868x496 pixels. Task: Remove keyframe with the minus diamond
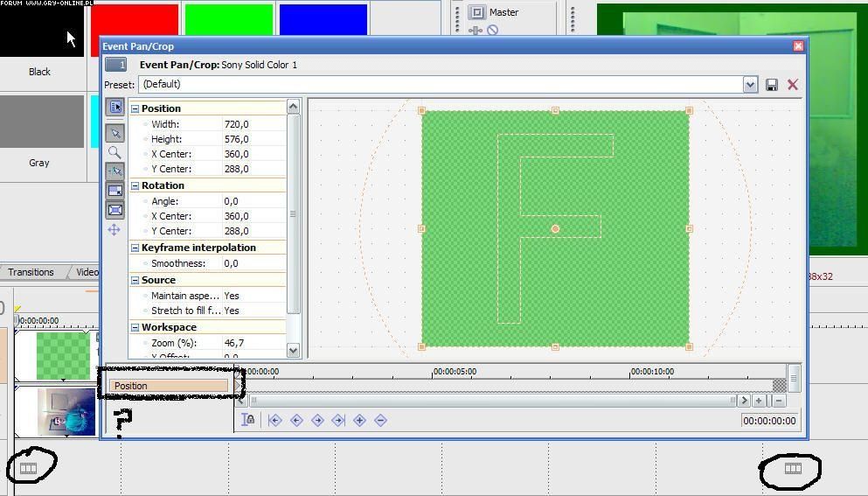click(x=380, y=421)
